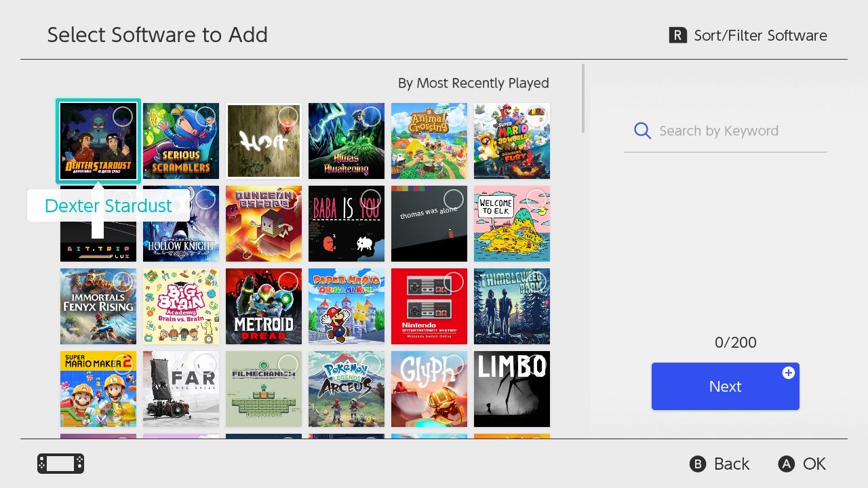The image size is (868, 488).
Task: Open the By Most Recently Played sort option
Action: coord(473,83)
